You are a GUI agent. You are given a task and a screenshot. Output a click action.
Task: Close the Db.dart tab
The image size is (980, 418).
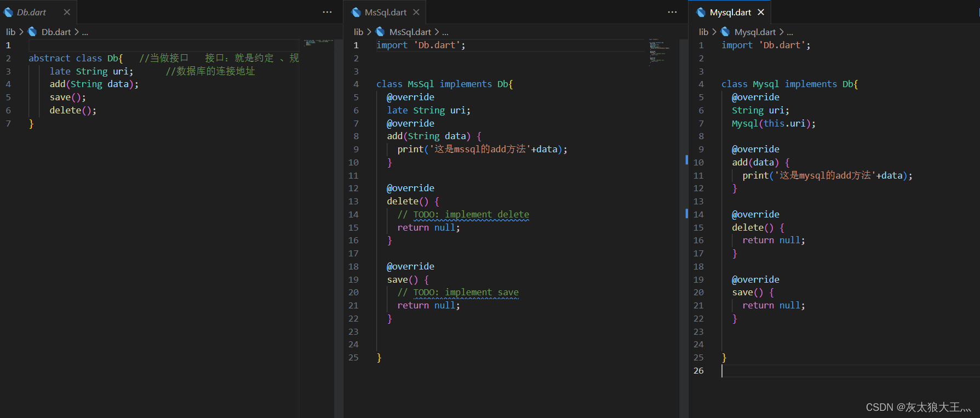(67, 12)
